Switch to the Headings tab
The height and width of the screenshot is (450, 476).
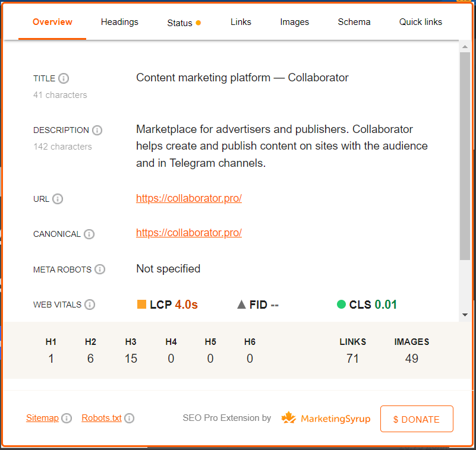119,22
